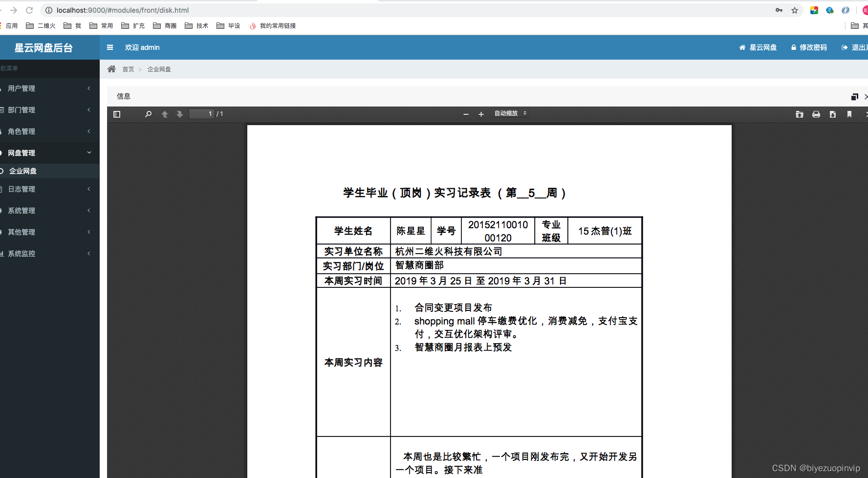Toggle the PDF viewer sidebar
868x478 pixels.
pos(117,114)
